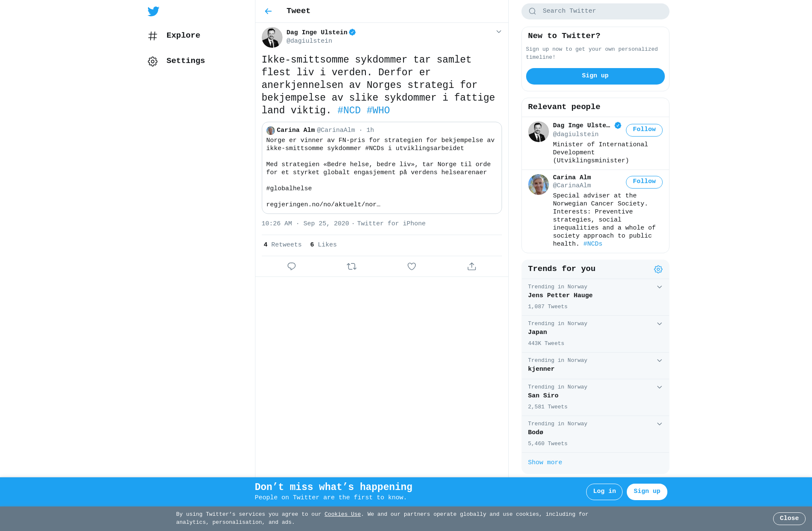Expand options for San Siro trend
This screenshot has height=531, width=812.
click(x=659, y=387)
